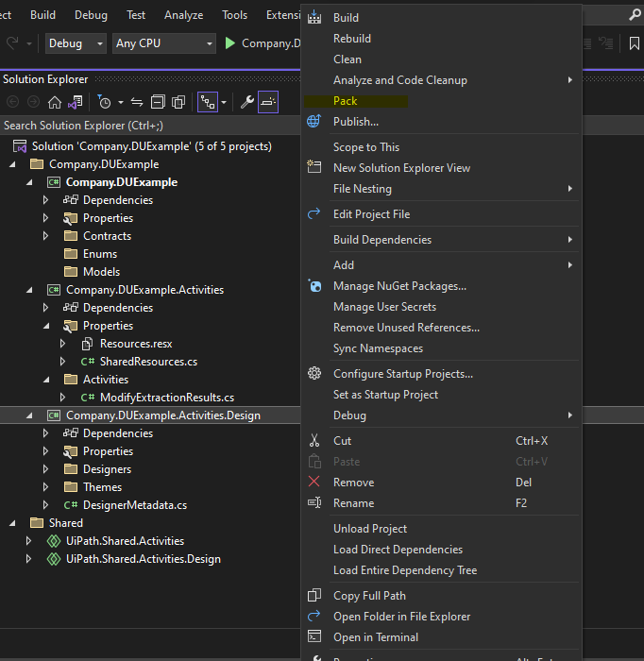Select Manage User Secrets
Screen dimensions: 644x661
coord(441,307)
